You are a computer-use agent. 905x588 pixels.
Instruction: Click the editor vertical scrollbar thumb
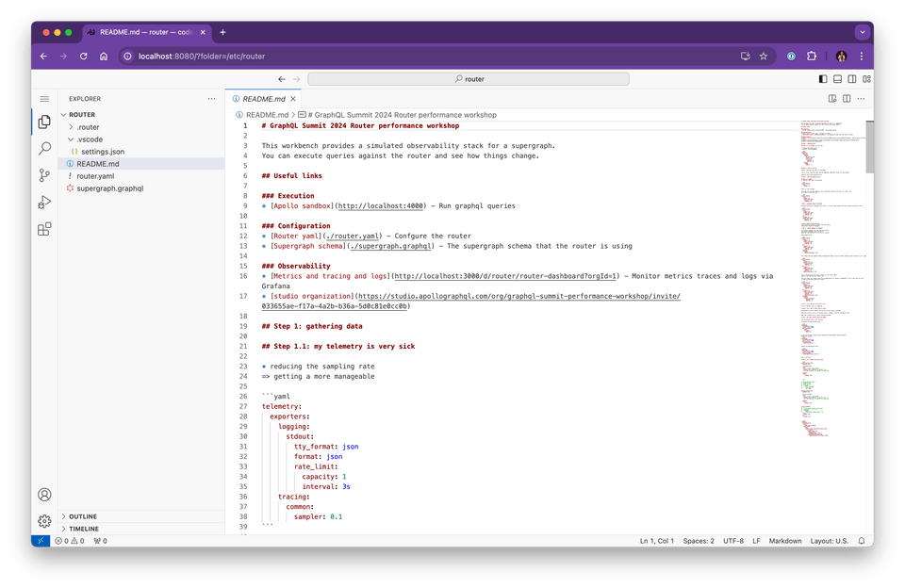coord(869,147)
